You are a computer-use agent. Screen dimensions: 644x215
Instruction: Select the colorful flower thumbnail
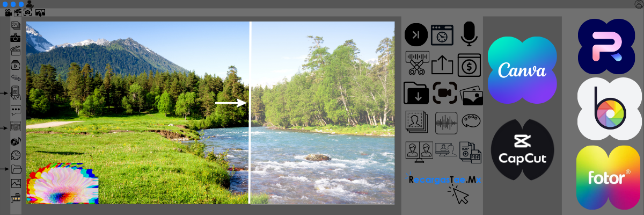(62, 184)
